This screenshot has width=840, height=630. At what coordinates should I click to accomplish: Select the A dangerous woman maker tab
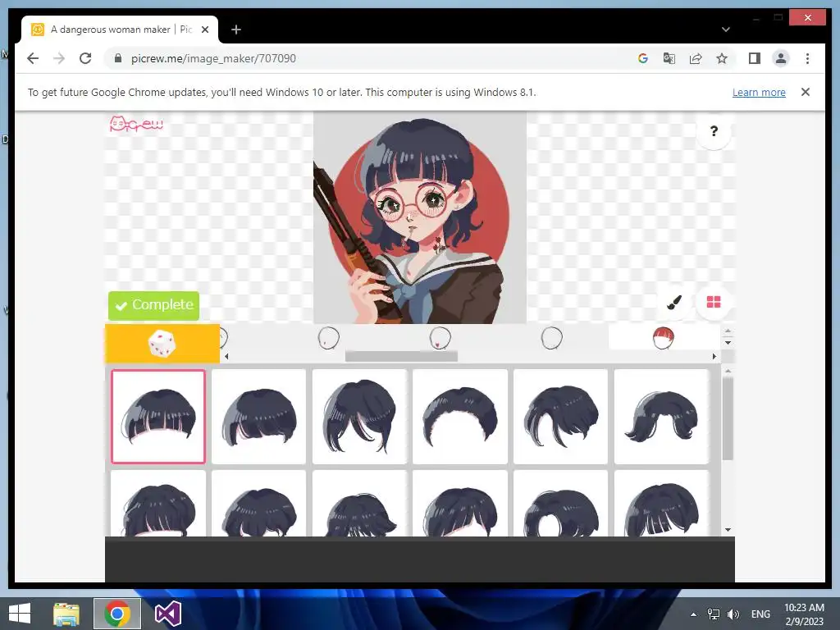coord(120,30)
